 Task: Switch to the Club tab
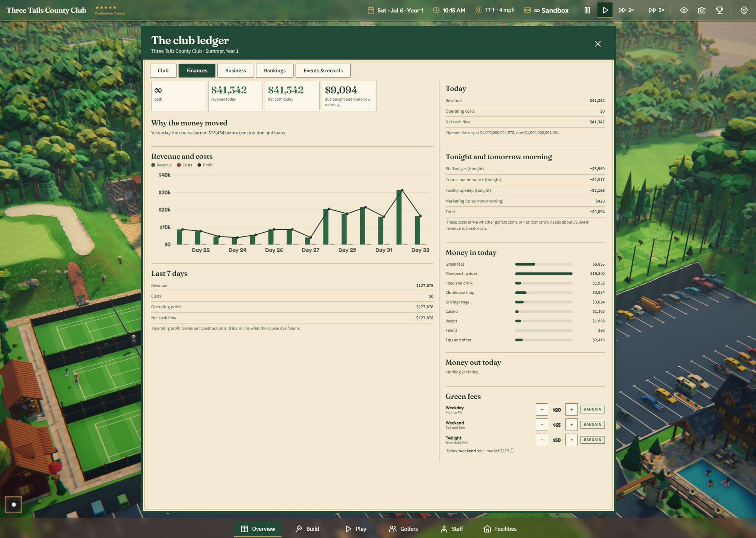tap(163, 71)
